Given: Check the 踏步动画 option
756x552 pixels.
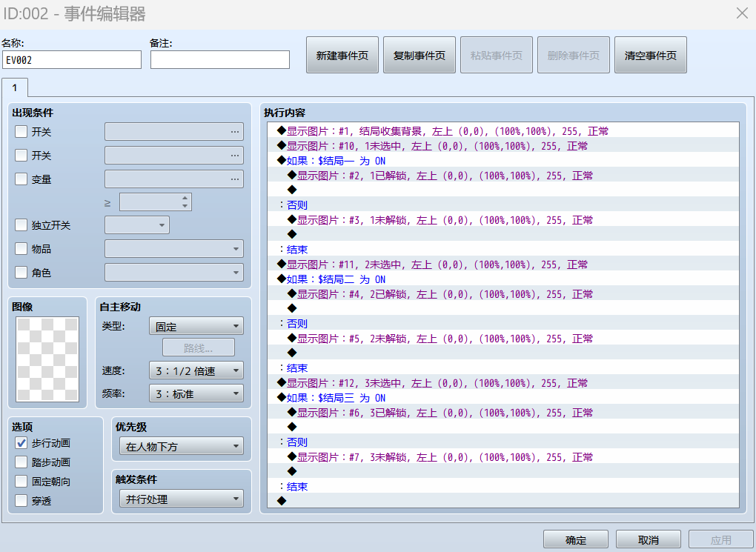Looking at the screenshot, I should [x=21, y=462].
